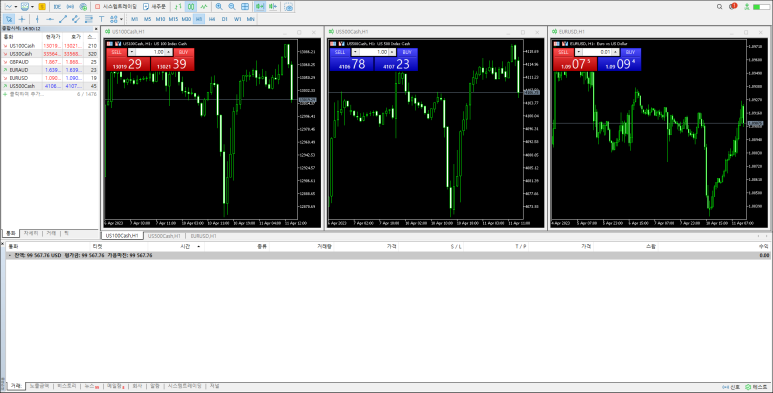Set timeframe to MN
This screenshot has height=393, width=773.
(250, 19)
